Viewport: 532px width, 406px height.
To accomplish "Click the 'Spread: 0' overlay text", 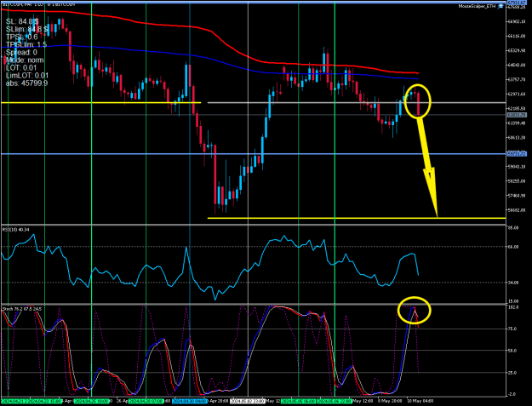I will point(21,53).
